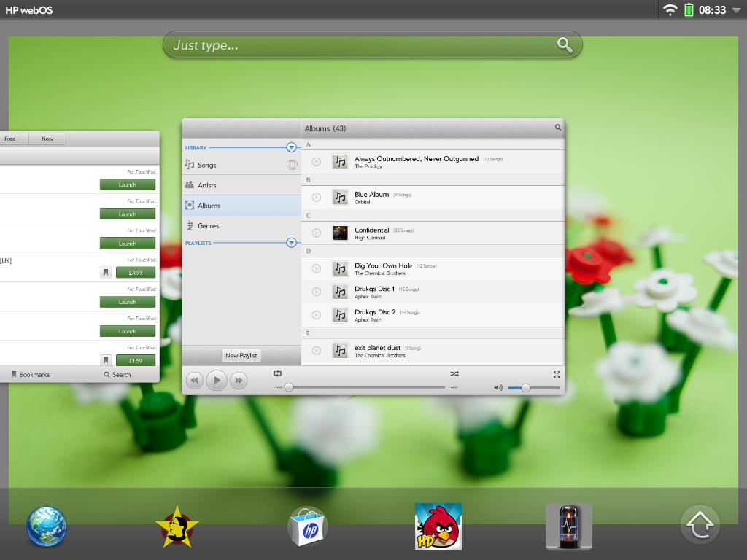Image resolution: width=747 pixels, height=560 pixels.
Task: Open the Songs library view
Action: [x=241, y=165]
